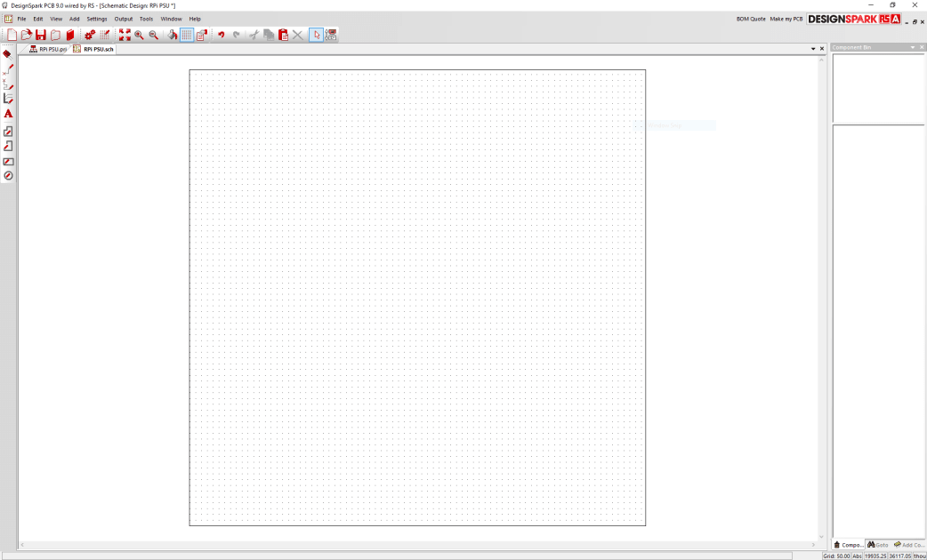This screenshot has width=927, height=560.
Task: Click the thou units status field
Action: (920, 556)
